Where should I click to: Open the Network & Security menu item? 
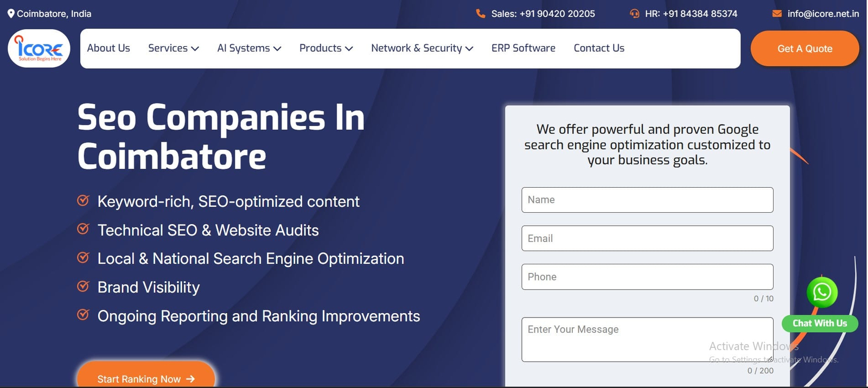417,48
